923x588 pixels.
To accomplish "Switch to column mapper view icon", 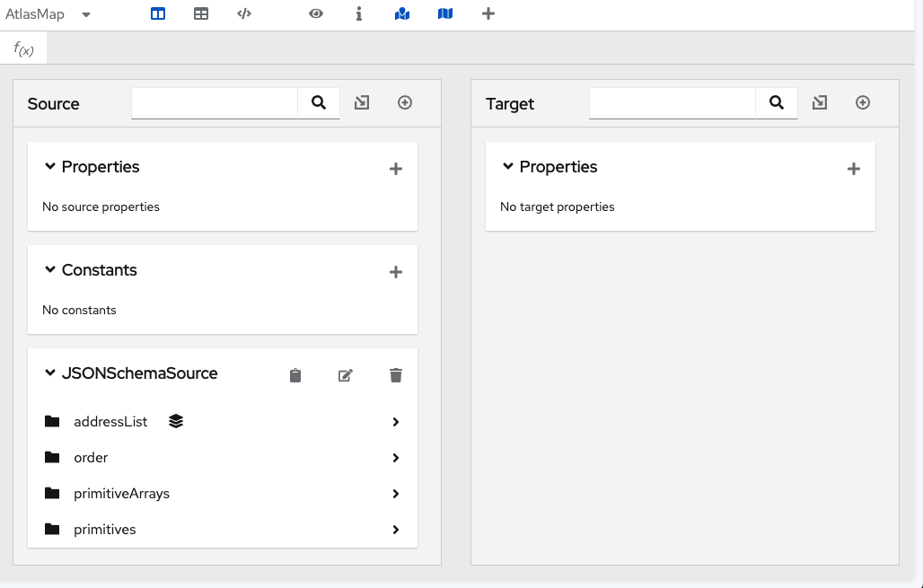I will 158,14.
